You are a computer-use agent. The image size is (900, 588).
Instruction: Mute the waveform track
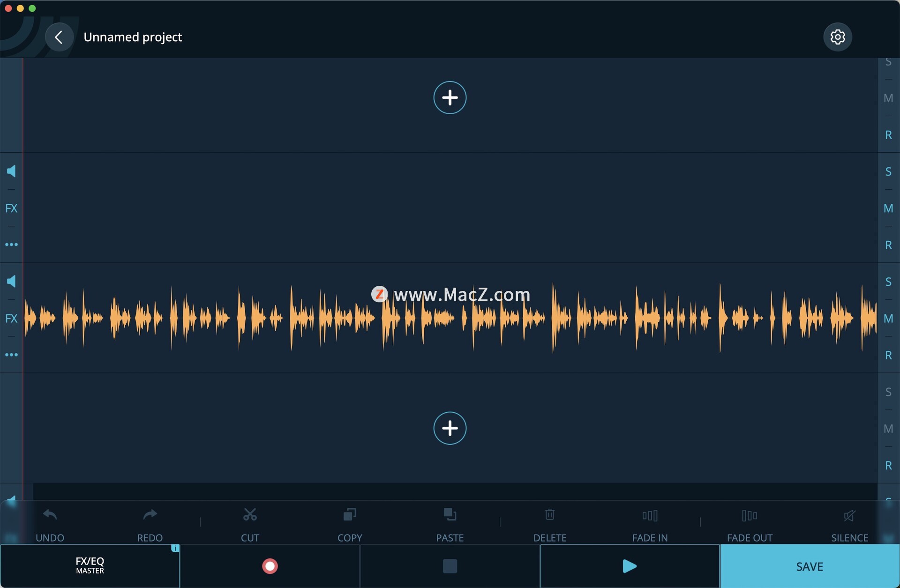click(888, 318)
